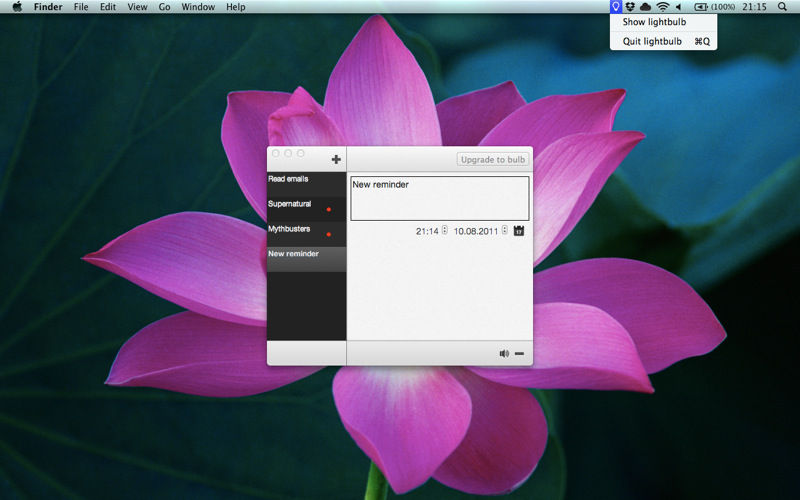
Task: Open the Go menu
Action: tap(164, 7)
